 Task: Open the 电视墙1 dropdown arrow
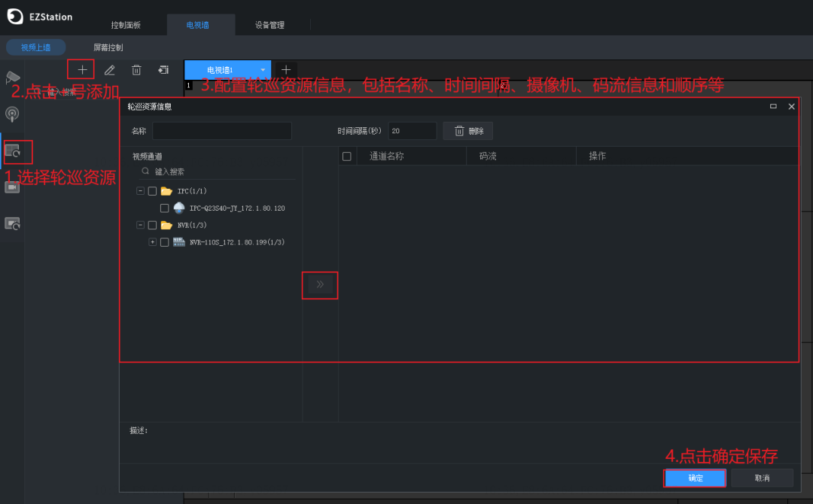point(263,70)
